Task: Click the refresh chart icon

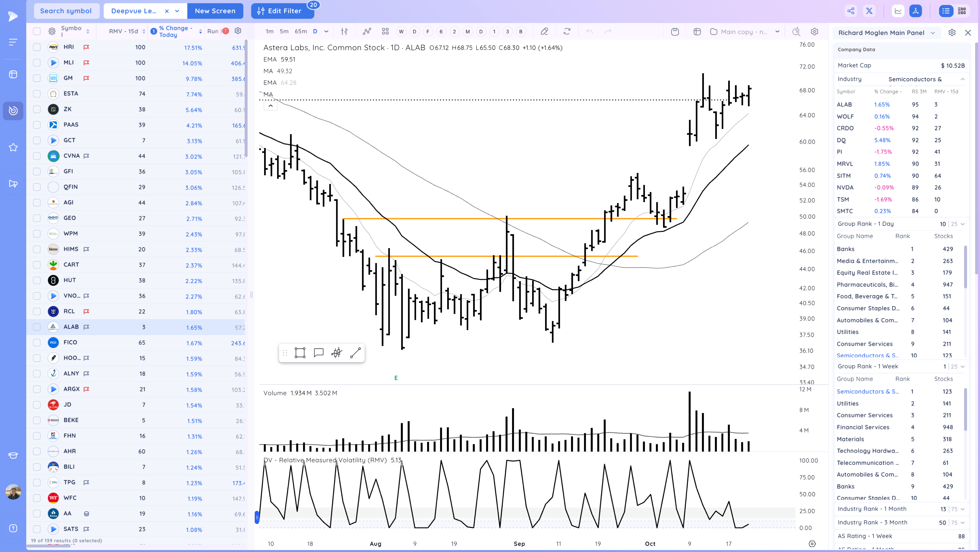Action: 567,32
